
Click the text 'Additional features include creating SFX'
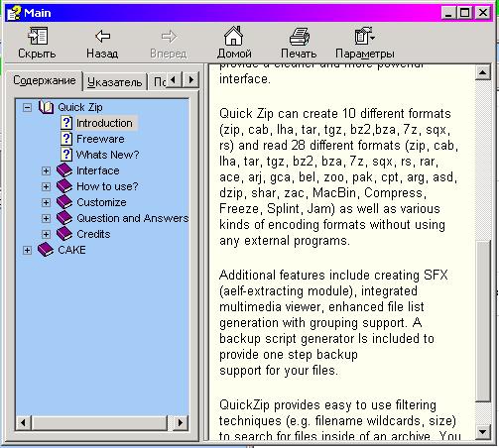point(333,275)
